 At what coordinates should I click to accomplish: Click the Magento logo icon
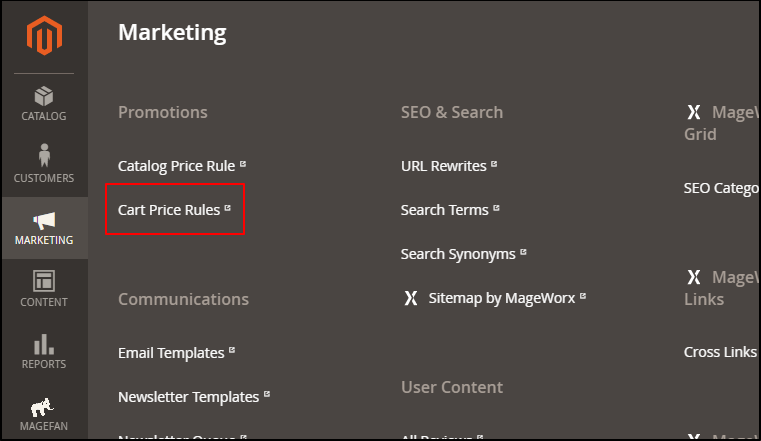point(44,35)
